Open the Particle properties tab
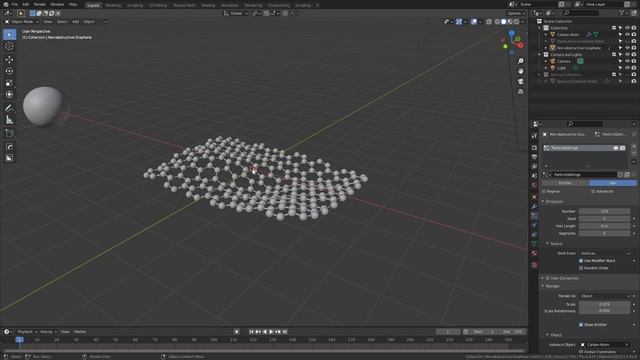The width and height of the screenshot is (640, 360). coord(534,216)
